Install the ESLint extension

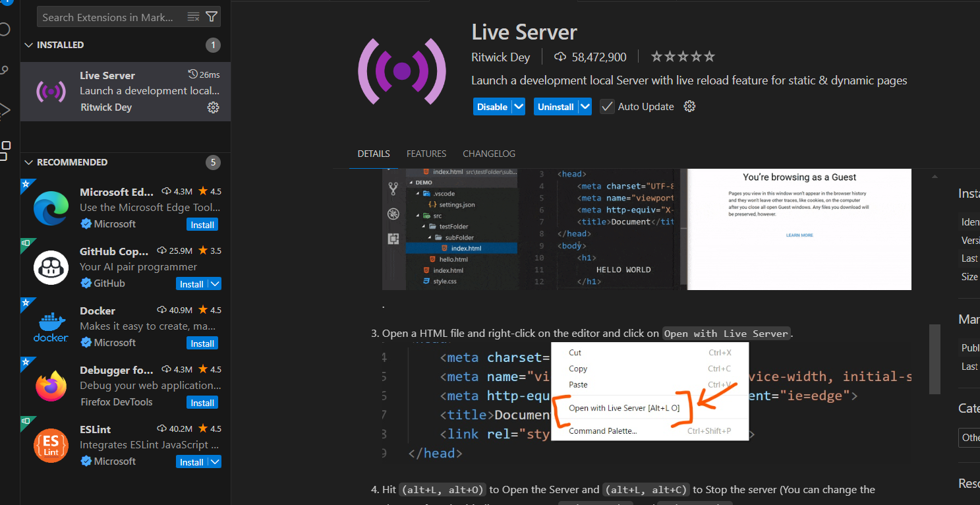(x=192, y=462)
